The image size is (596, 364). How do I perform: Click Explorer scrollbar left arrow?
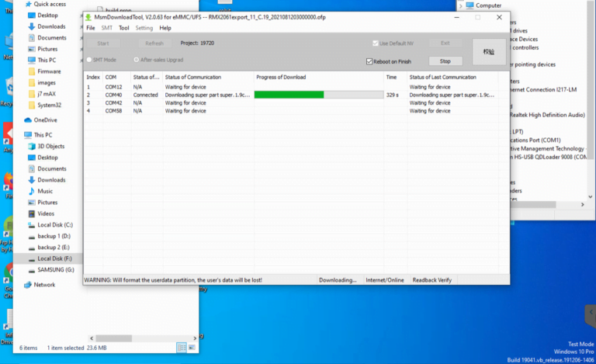92,338
